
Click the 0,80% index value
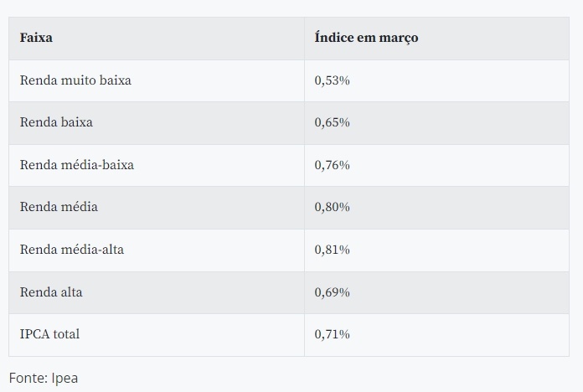(x=332, y=207)
